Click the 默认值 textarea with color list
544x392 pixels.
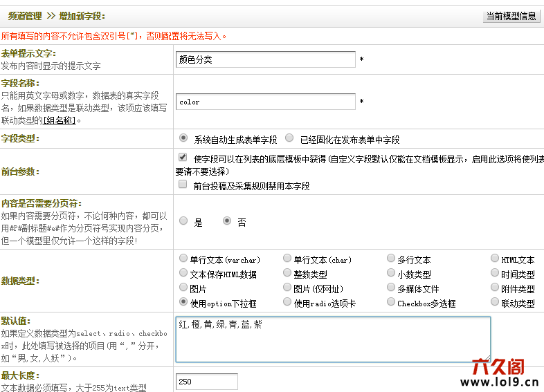point(332,339)
